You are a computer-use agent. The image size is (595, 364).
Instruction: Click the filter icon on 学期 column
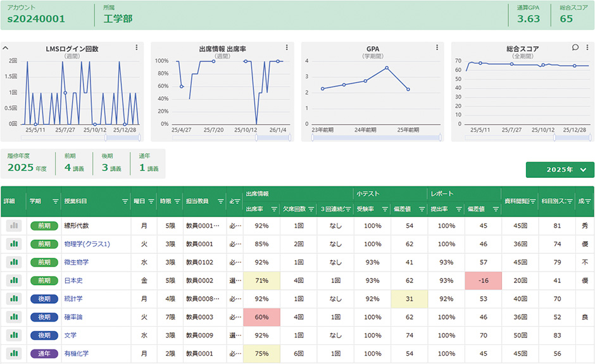[53, 201]
